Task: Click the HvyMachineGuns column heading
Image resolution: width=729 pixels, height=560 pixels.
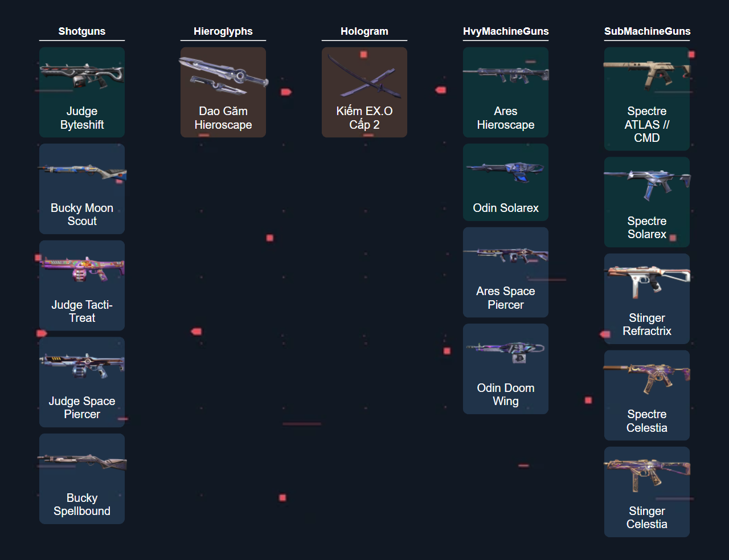Action: [505, 31]
